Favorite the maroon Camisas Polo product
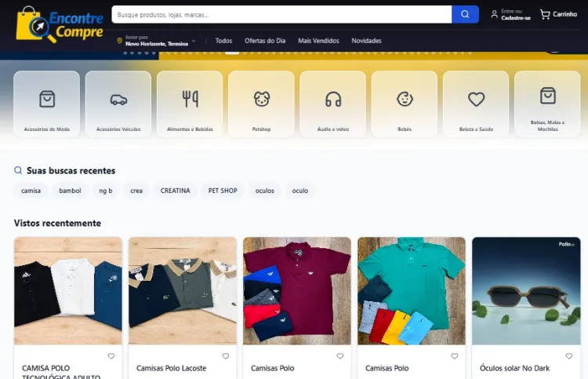Screen dimensions: 588x379 [x=339, y=356]
